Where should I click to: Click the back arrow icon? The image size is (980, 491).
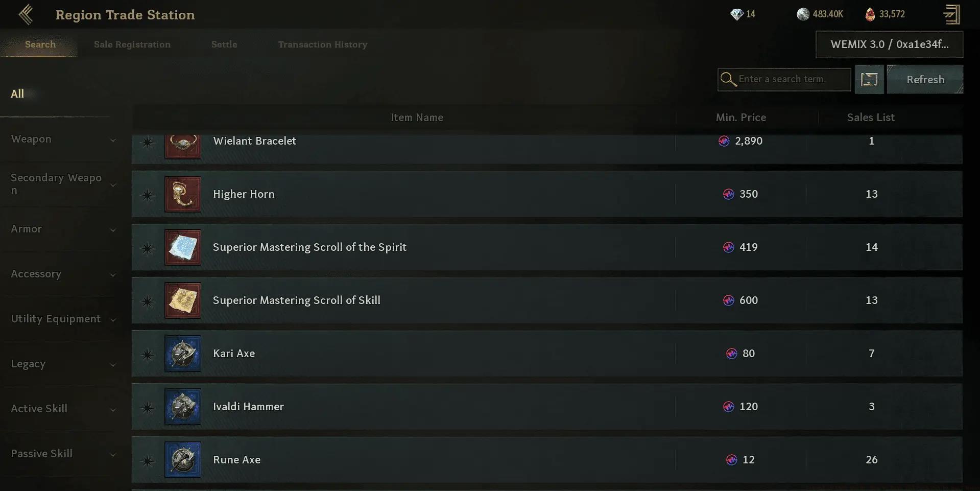point(26,15)
